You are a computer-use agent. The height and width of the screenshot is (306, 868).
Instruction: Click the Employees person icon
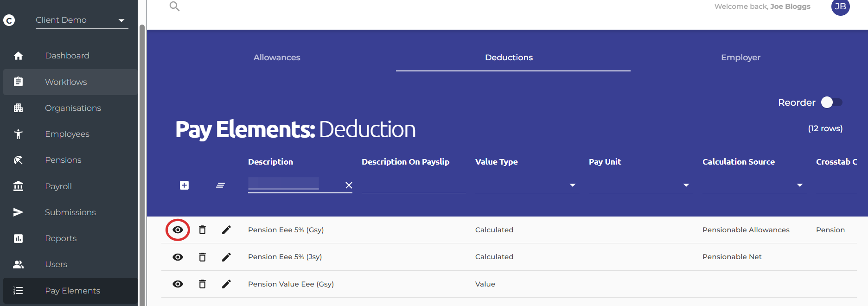[18, 134]
